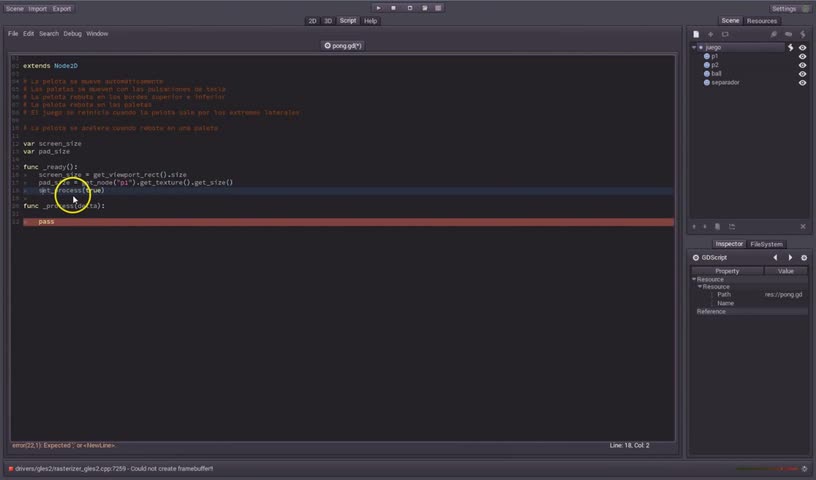The height and width of the screenshot is (480, 816).
Task: Click the Path value res://pong.gd
Action: [x=783, y=295]
